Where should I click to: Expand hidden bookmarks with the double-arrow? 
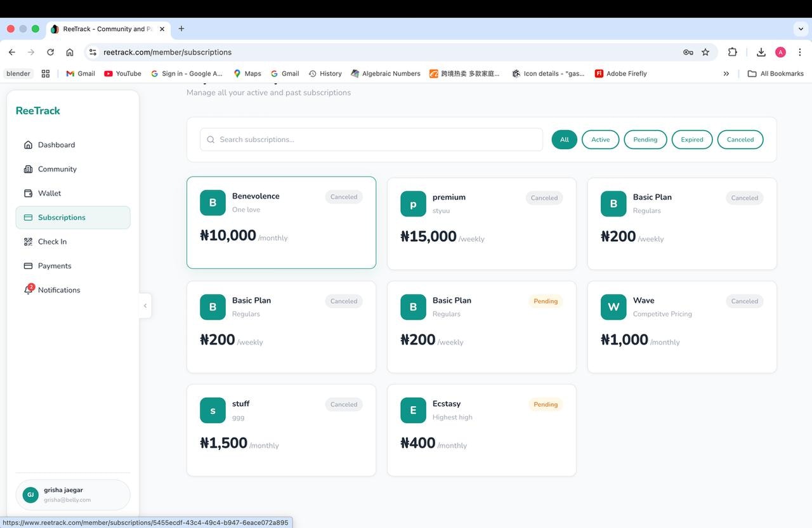[726, 73]
